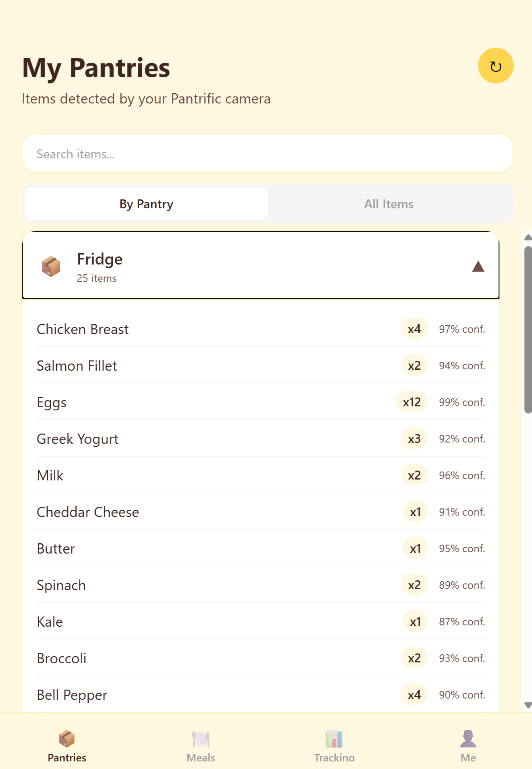Click the Bell Pepper x4 badge
The height and width of the screenshot is (769, 532).
[414, 695]
